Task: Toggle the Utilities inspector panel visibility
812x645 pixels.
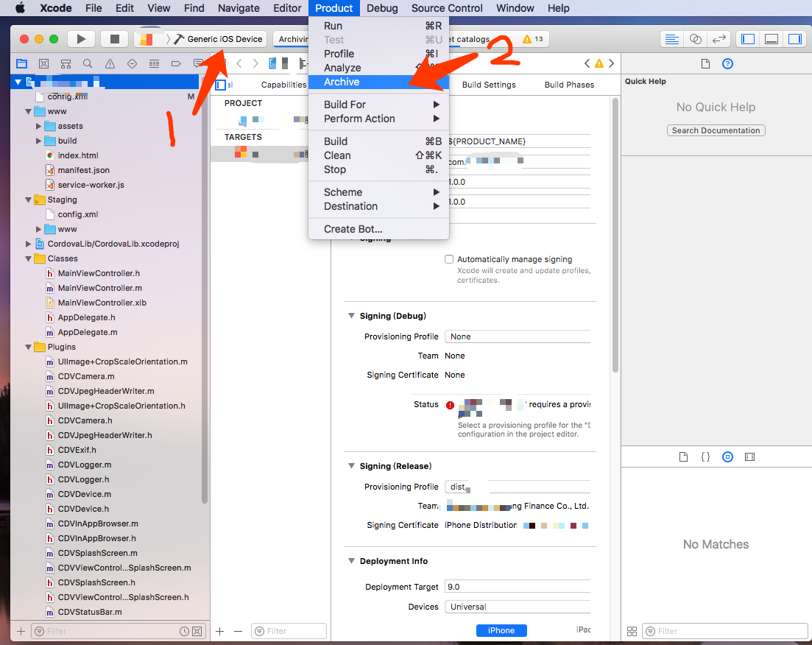Action: click(795, 39)
